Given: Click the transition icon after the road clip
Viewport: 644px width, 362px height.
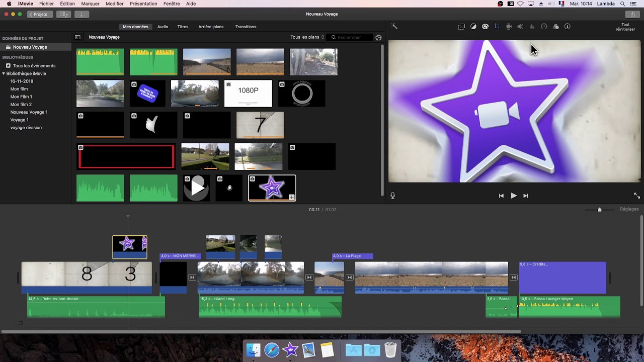Looking at the screenshot, I should 309,278.
